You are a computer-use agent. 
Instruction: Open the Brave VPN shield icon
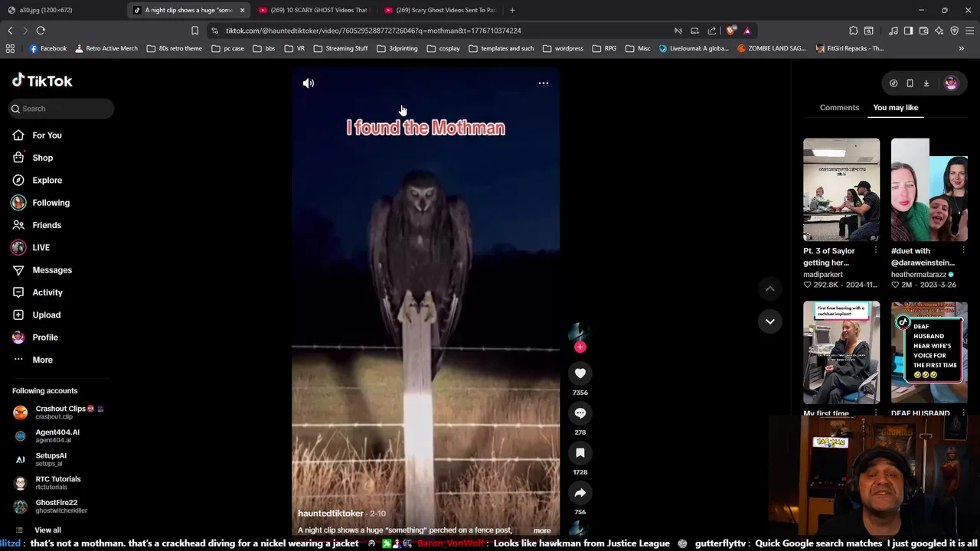click(x=954, y=31)
